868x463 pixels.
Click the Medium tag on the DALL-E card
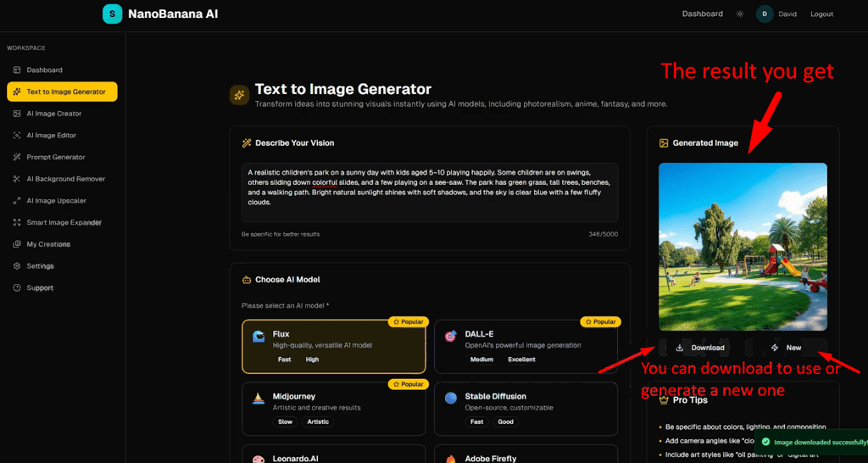[481, 360]
